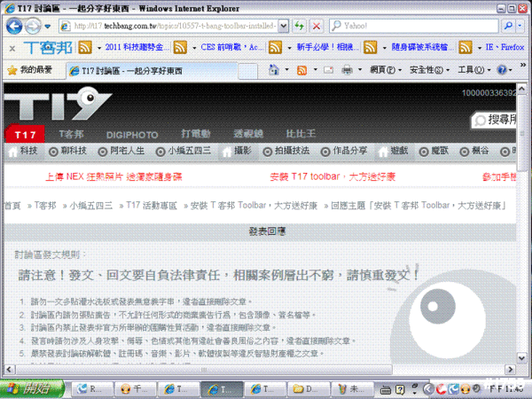Open the 作品分享 subcategory
532x399 pixels.
tap(344, 151)
